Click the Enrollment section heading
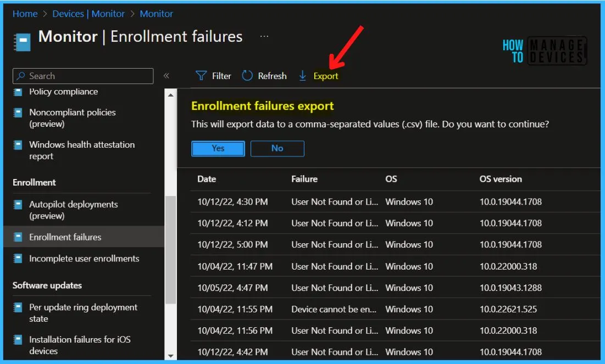 (34, 182)
